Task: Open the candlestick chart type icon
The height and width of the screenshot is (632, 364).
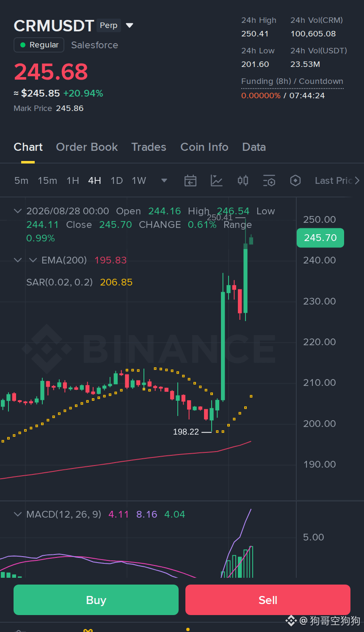Action: [243, 181]
